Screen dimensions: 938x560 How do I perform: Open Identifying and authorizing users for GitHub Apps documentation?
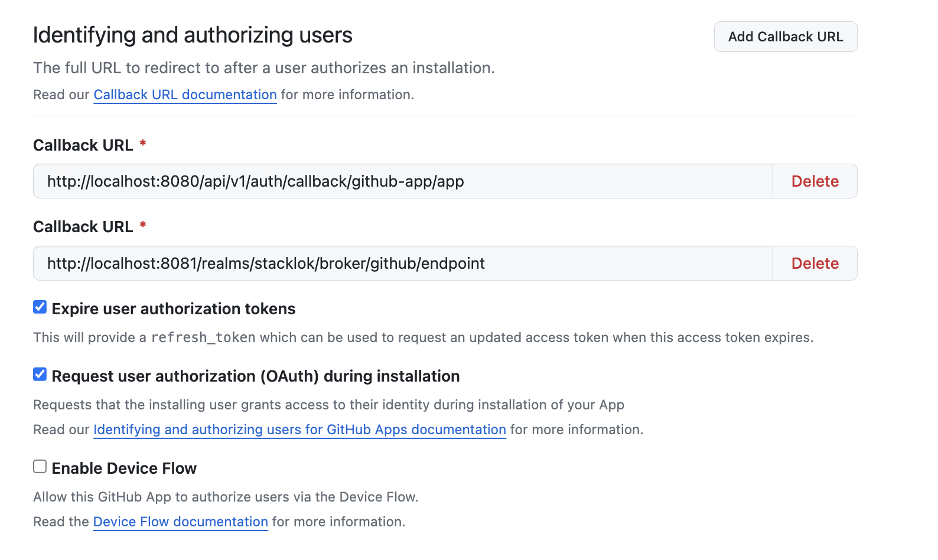coord(299,429)
